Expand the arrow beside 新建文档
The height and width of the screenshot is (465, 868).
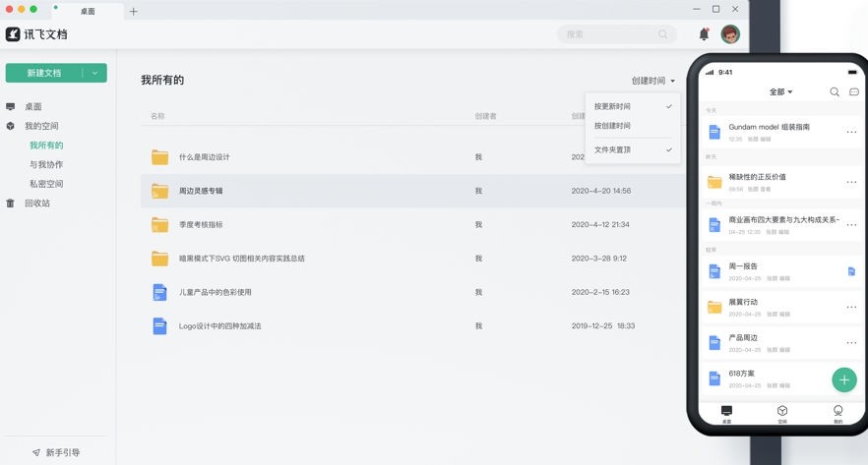click(94, 73)
